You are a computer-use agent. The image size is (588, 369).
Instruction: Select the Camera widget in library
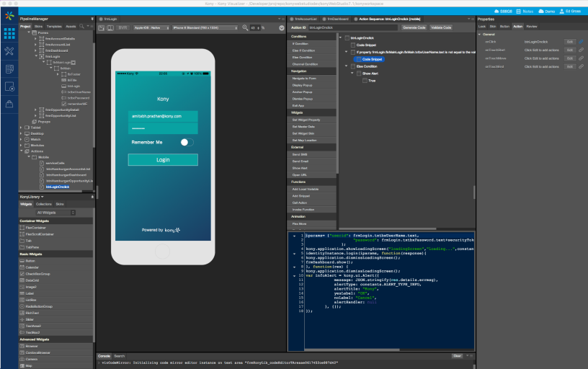32,359
